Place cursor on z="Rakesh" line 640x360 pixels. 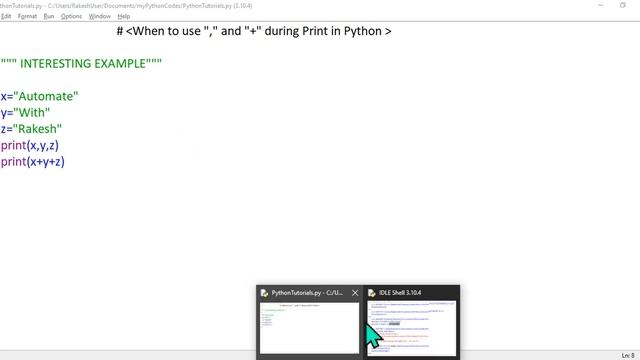click(x=31, y=129)
